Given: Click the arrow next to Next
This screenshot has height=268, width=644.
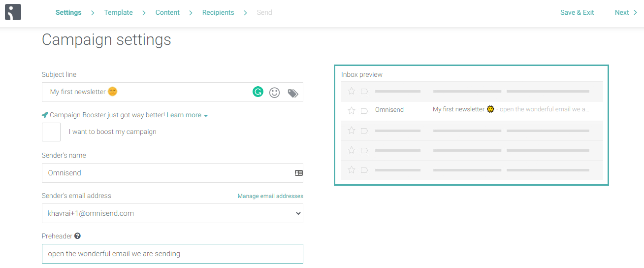Looking at the screenshot, I should tap(636, 12).
